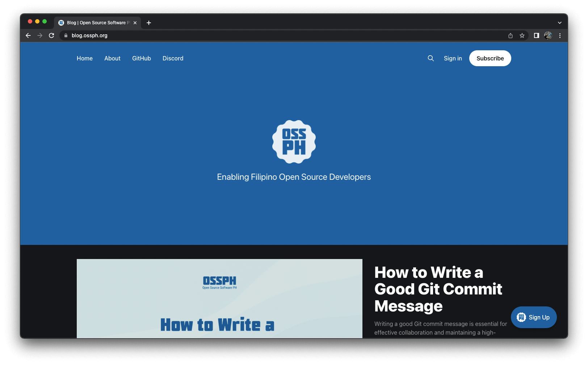The image size is (588, 365).
Task: Open the Good Git Commit Message article title
Action: point(438,289)
